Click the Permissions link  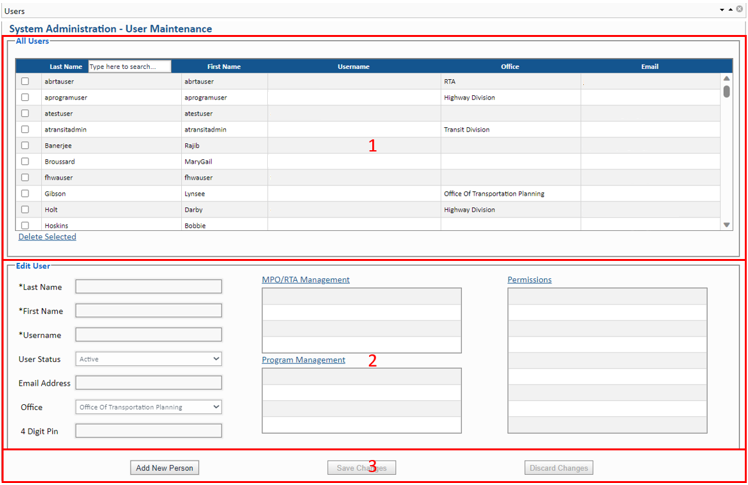tap(529, 280)
